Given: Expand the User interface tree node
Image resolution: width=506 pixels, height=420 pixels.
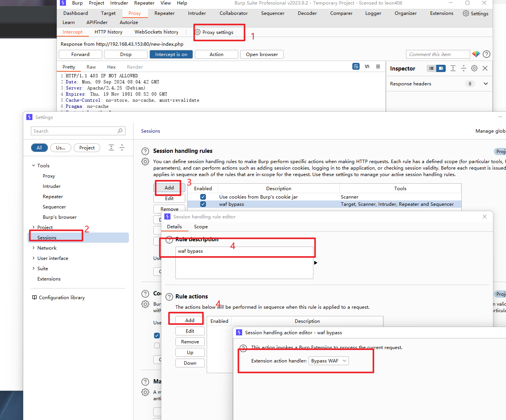Looking at the screenshot, I should coord(34,258).
